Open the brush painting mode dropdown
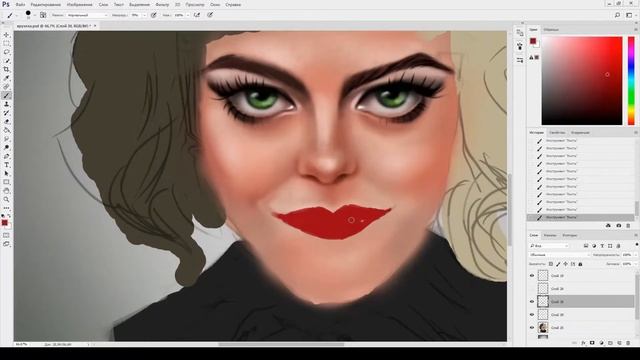 88,15
